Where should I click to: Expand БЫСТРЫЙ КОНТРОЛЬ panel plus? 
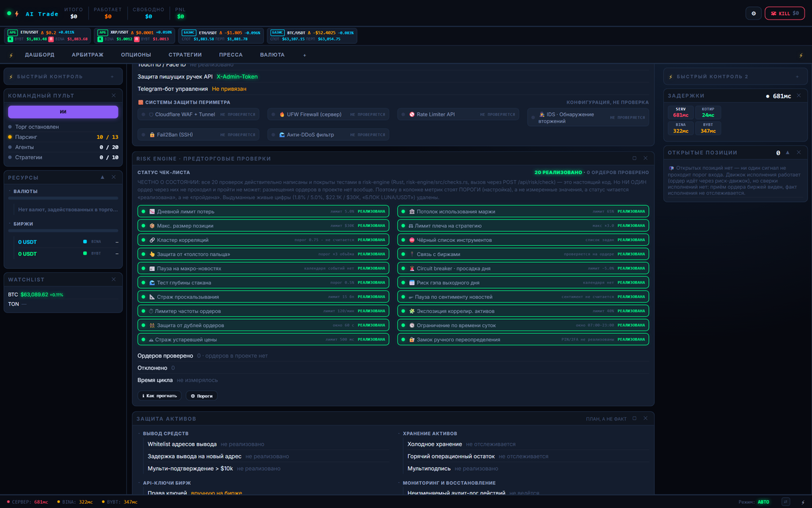113,77
